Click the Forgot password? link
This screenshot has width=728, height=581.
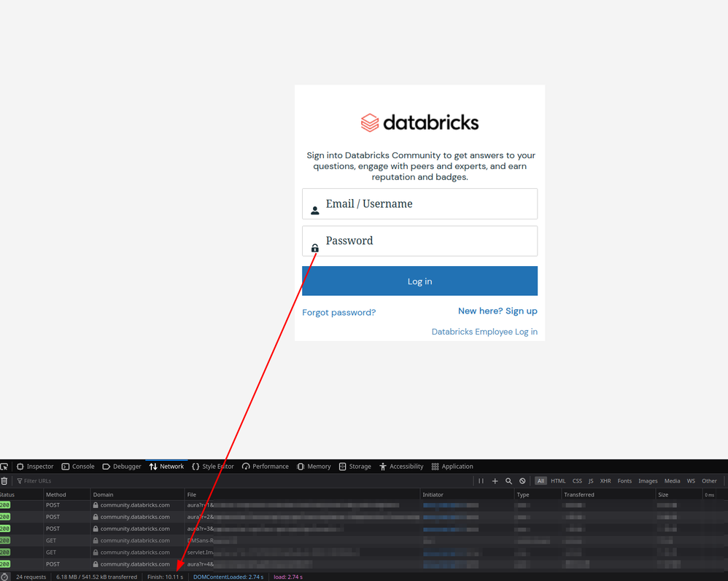pos(338,312)
